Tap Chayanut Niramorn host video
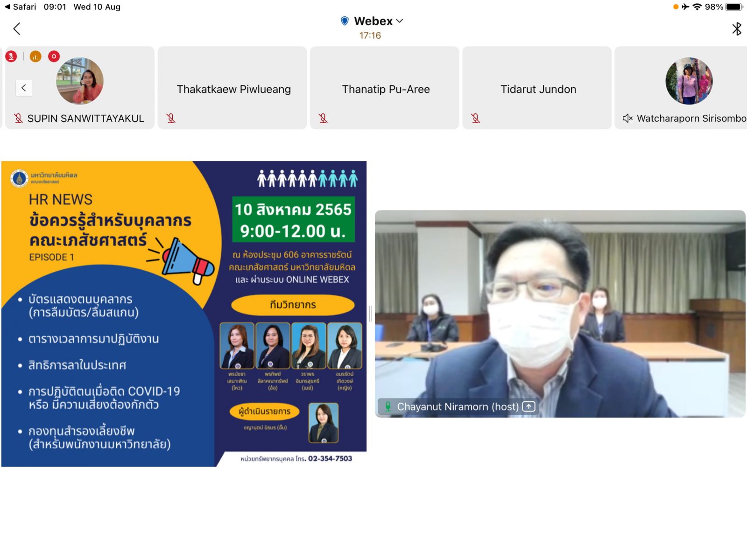This screenshot has width=747, height=560. (x=560, y=314)
